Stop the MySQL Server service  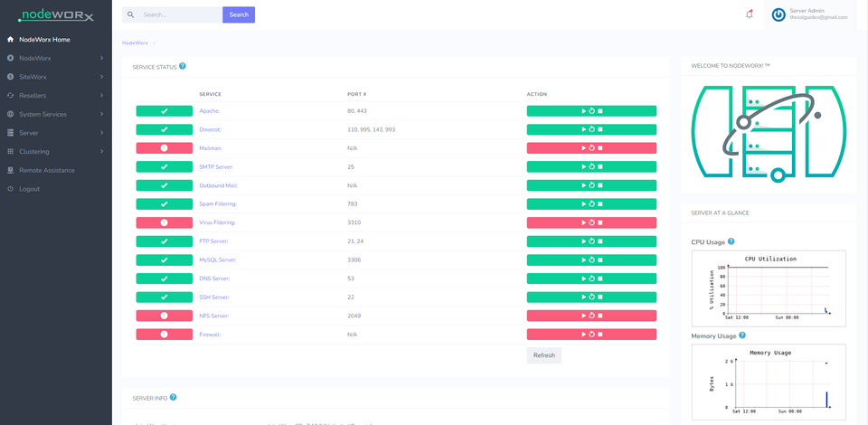[600, 260]
